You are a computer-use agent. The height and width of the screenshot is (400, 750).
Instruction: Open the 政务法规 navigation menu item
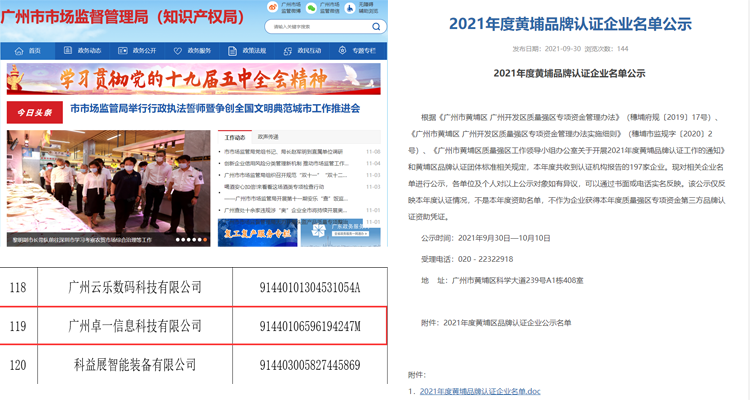[250, 50]
